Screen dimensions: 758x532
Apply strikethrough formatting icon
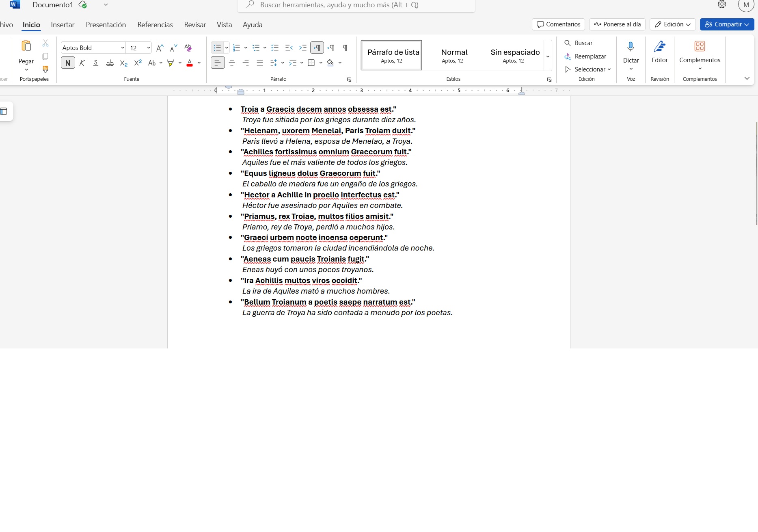click(110, 63)
